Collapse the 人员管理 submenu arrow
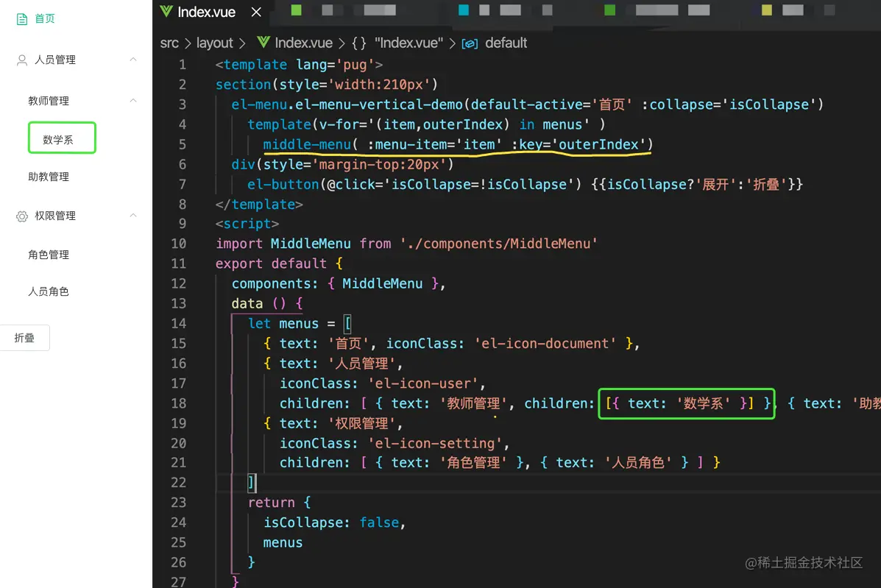The width and height of the screenshot is (881, 588). pos(133,60)
